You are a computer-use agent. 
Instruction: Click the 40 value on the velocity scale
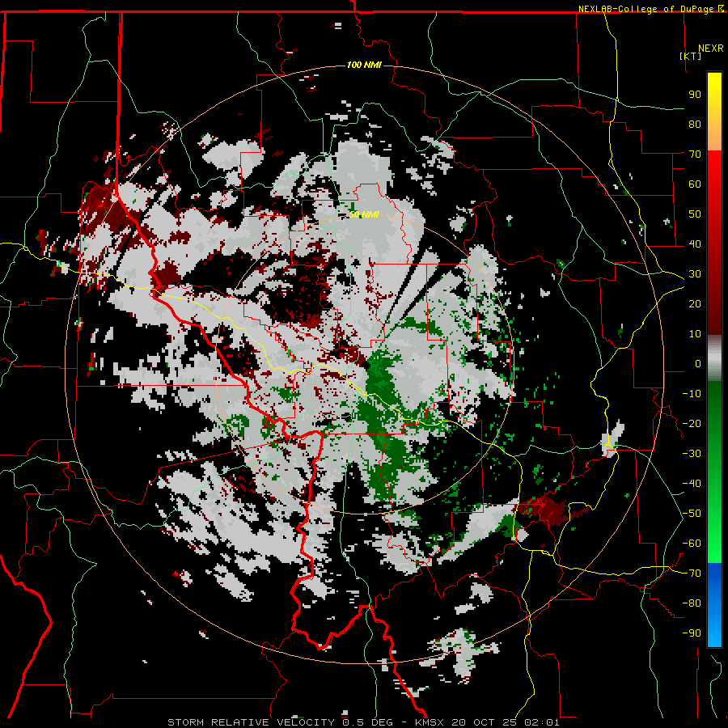coord(695,243)
